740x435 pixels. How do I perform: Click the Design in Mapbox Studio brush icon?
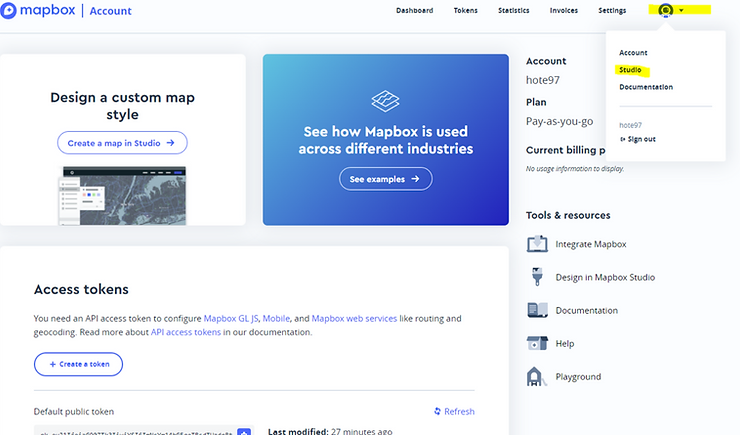coord(537,277)
